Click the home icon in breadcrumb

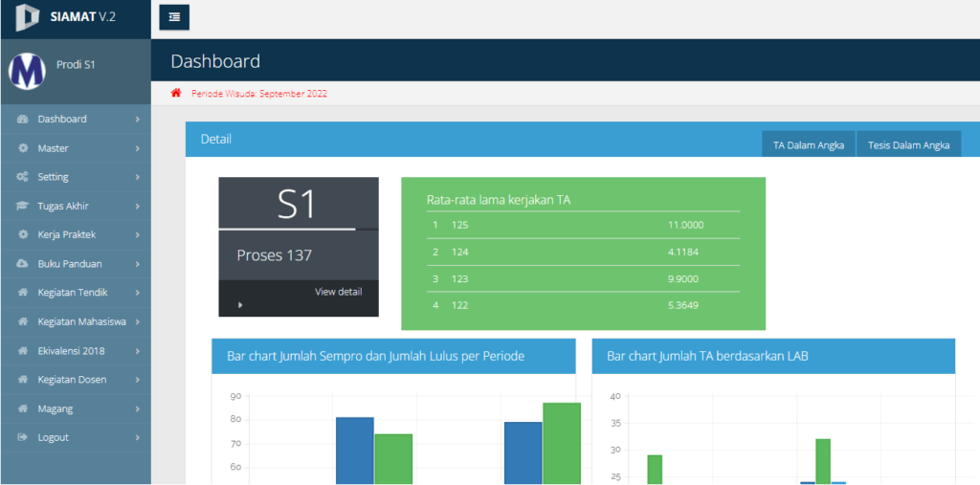point(176,94)
